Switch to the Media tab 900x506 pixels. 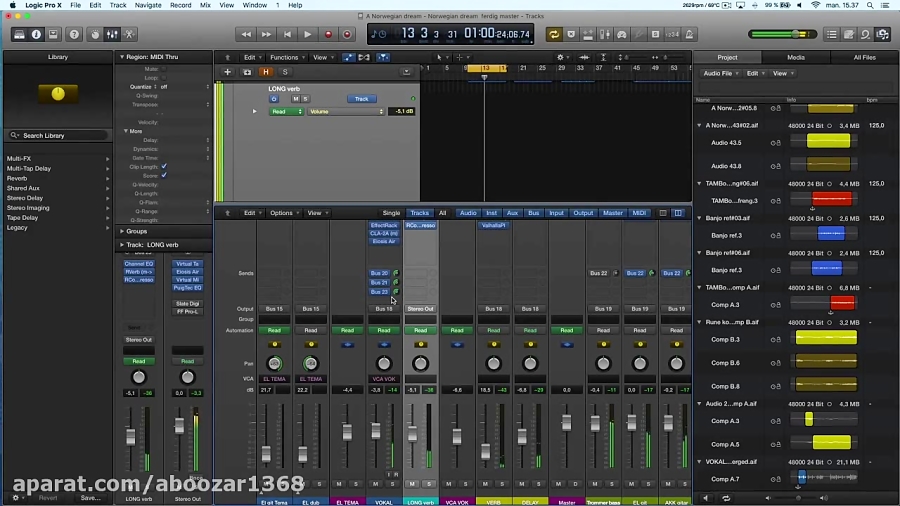pyautogui.click(x=796, y=57)
